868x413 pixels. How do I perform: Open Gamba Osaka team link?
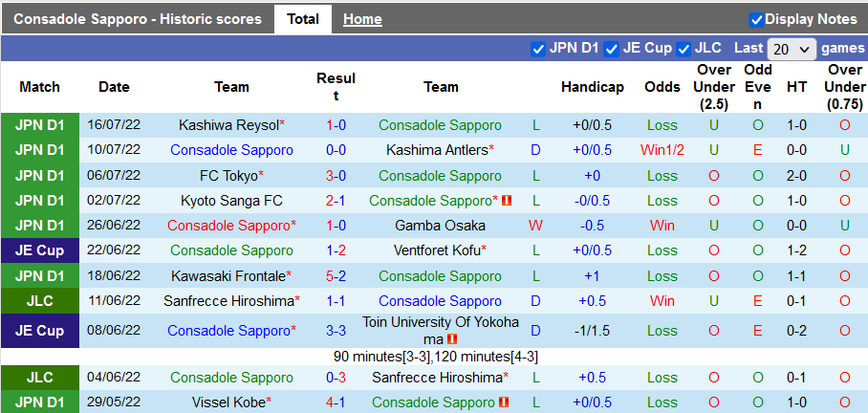click(x=440, y=226)
